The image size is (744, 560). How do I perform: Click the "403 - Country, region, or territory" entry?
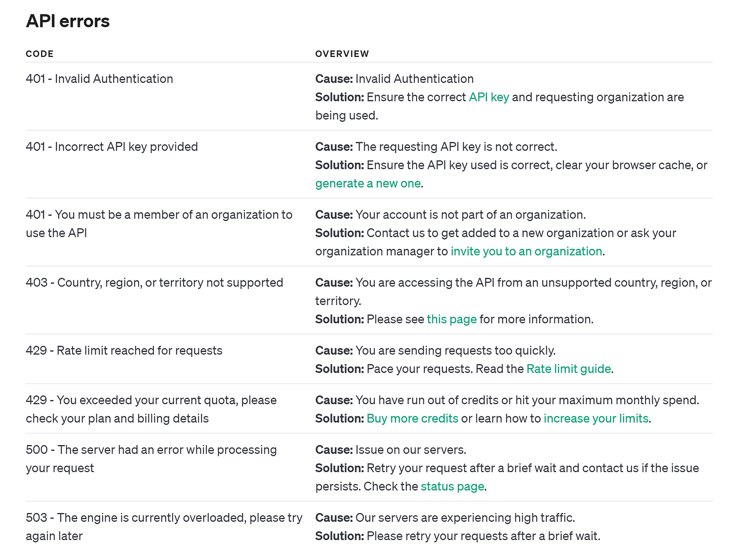coord(154,283)
